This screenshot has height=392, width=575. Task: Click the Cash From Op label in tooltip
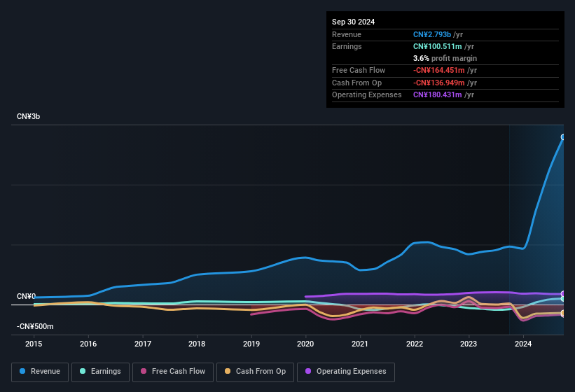[356, 83]
